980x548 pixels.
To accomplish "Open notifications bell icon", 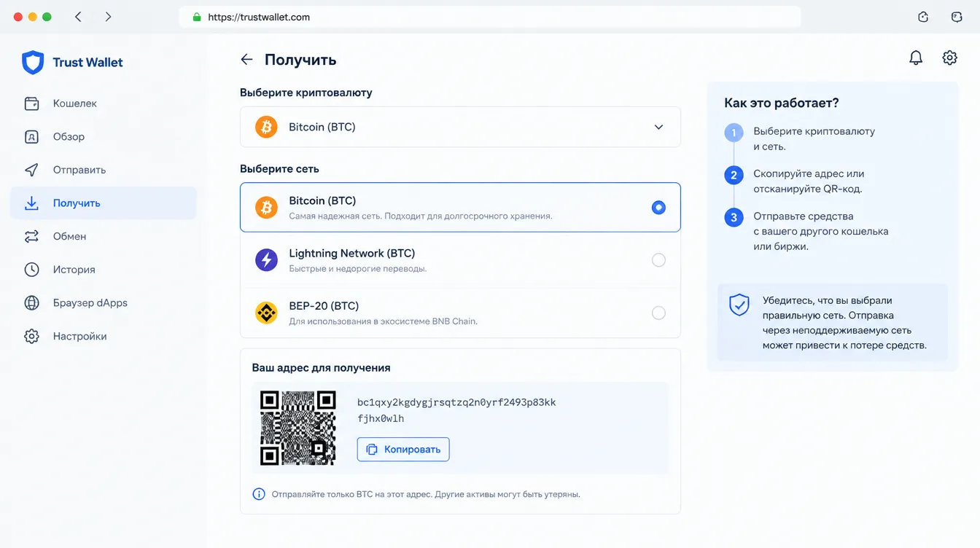I will [916, 58].
